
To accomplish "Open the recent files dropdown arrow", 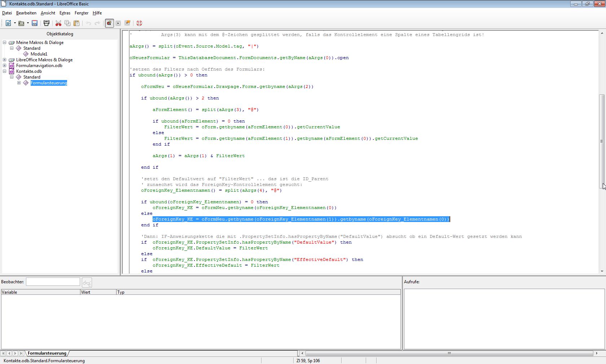I will coord(28,23).
